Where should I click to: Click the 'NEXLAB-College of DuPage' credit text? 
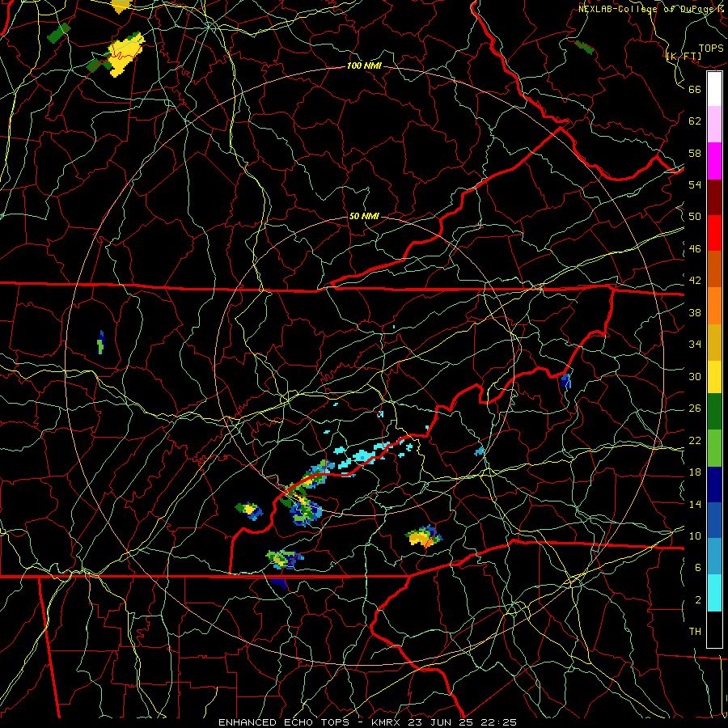tap(646, 9)
